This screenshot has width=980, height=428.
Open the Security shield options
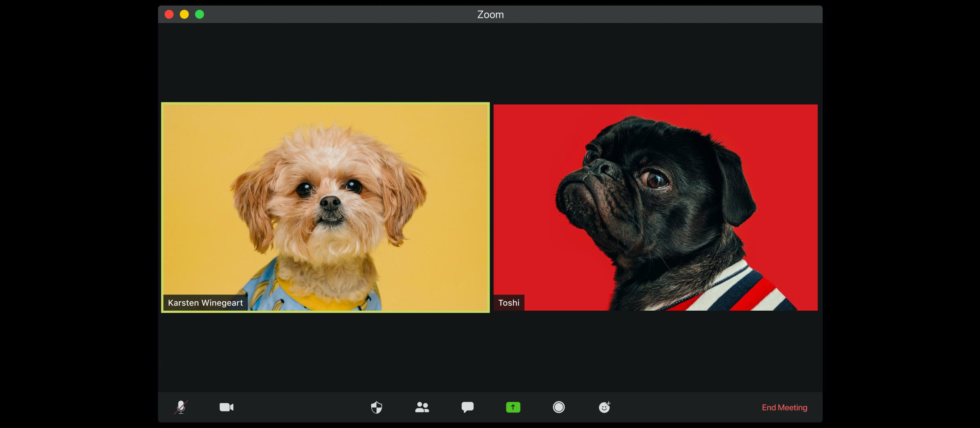point(376,407)
